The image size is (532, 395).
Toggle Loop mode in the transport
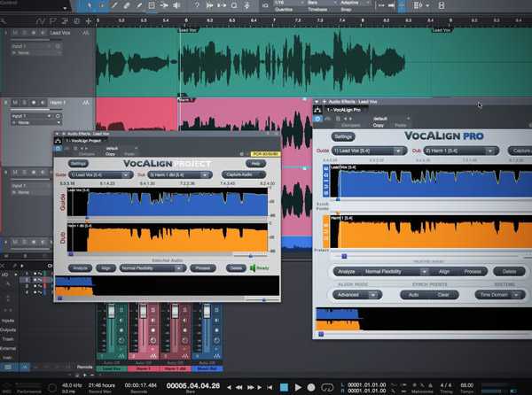click(327, 387)
